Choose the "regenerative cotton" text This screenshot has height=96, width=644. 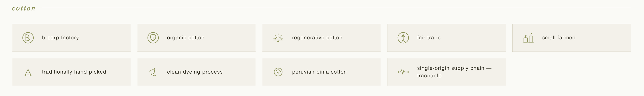click(x=317, y=38)
